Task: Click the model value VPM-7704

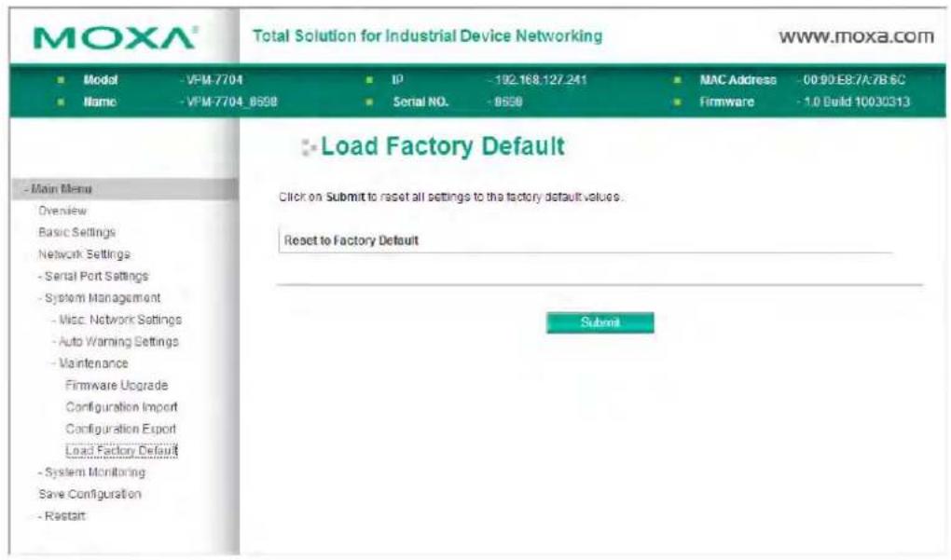Action: tap(213, 79)
